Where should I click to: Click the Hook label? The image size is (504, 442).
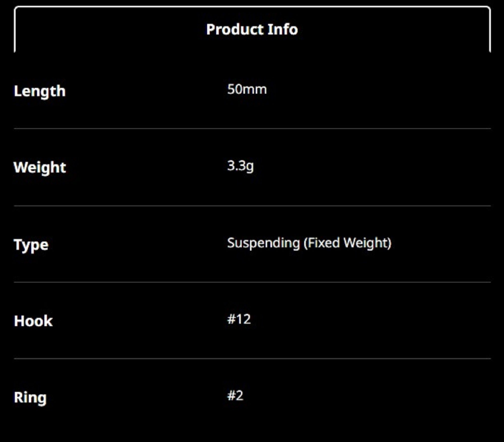point(33,321)
